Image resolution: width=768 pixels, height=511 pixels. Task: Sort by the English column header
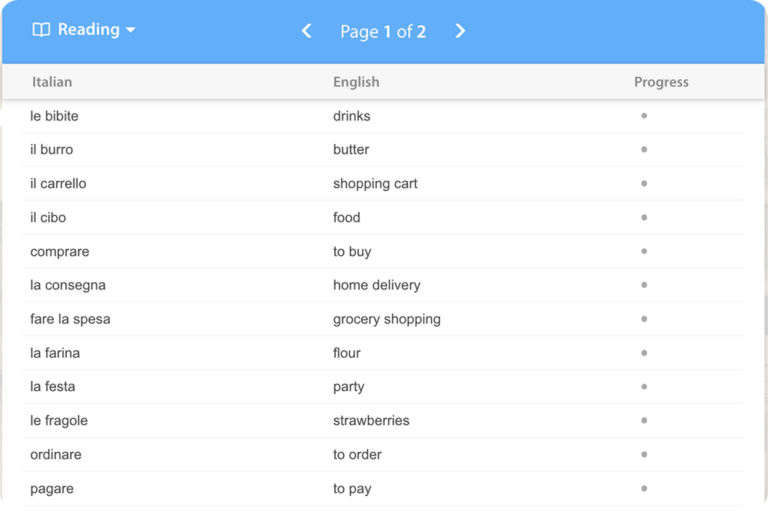[356, 82]
